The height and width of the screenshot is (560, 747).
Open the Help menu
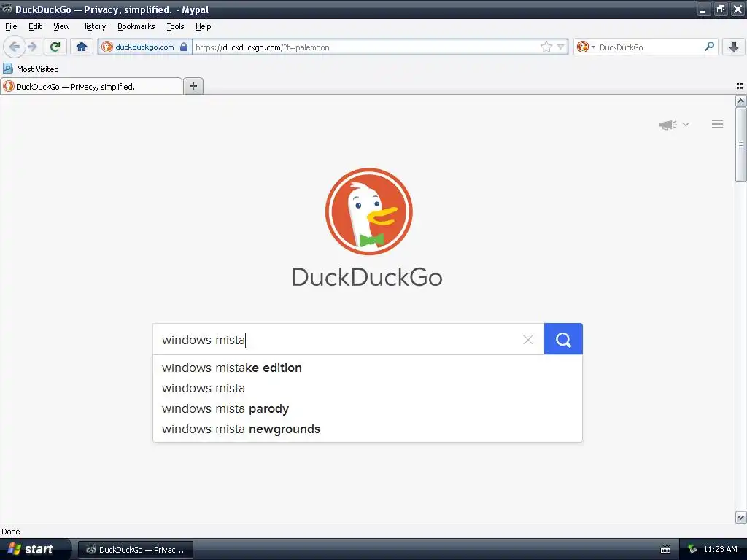(203, 26)
